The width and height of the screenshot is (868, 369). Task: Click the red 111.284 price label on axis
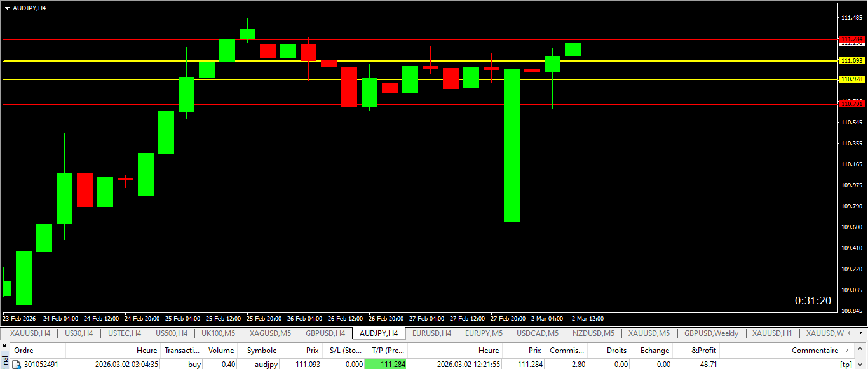851,39
